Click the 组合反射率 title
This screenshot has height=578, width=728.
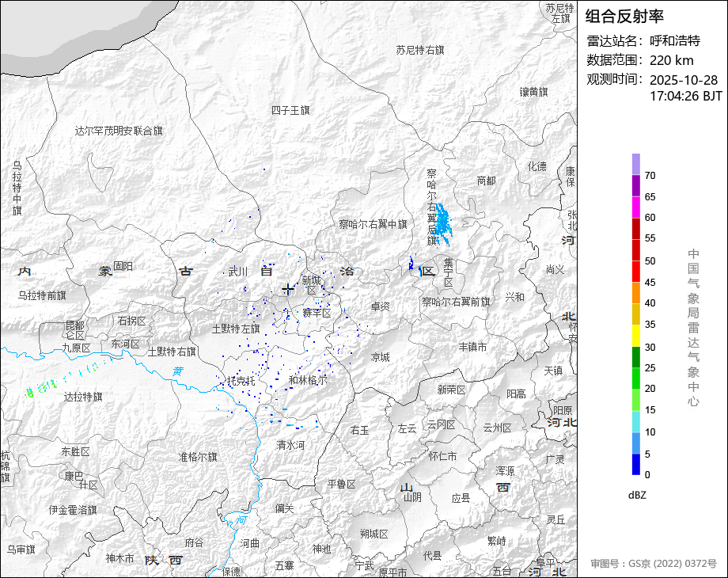(x=624, y=17)
